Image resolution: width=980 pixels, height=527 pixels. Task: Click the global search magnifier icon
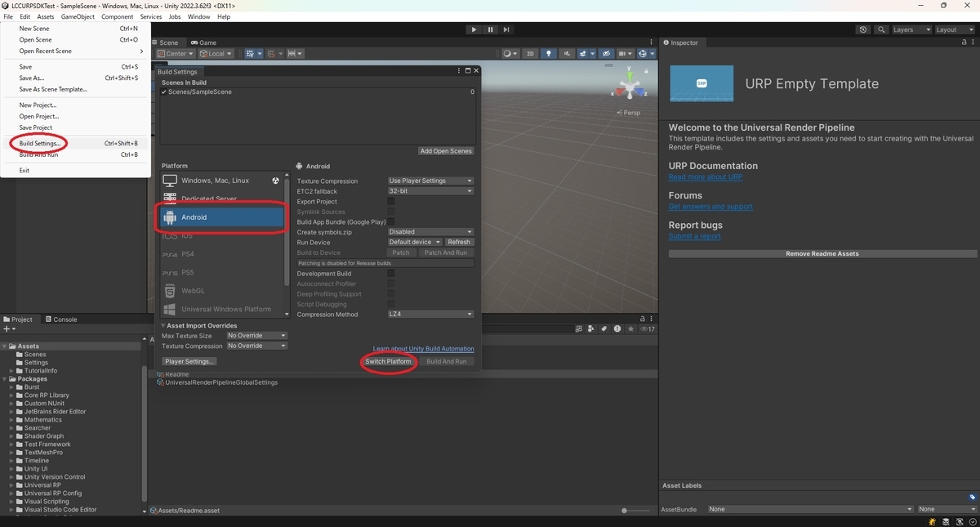(881, 29)
